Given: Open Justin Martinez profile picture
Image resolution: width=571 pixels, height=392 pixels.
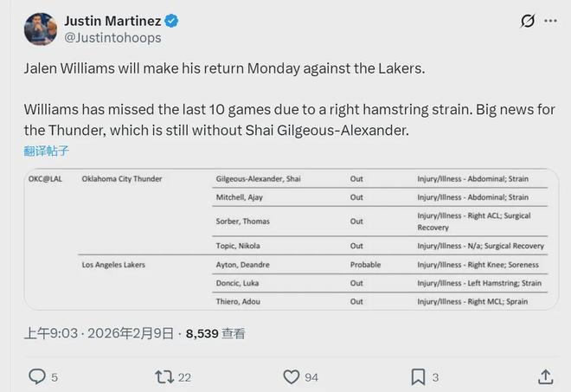Looking at the screenshot, I should point(38,29).
